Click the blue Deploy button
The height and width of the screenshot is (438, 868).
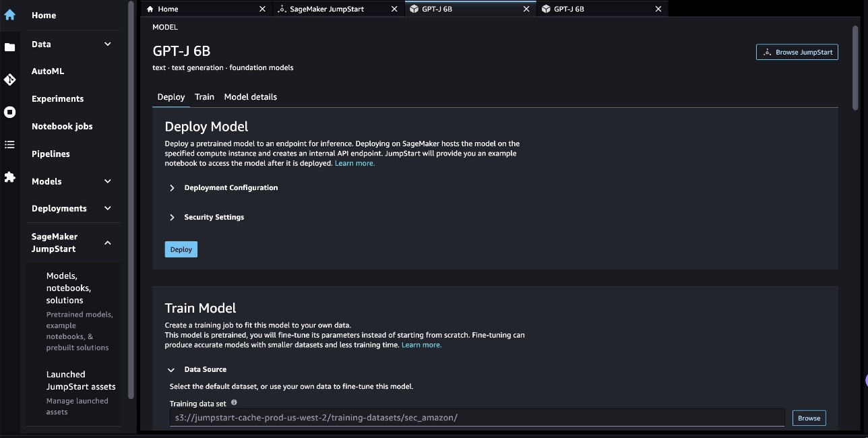tap(181, 249)
